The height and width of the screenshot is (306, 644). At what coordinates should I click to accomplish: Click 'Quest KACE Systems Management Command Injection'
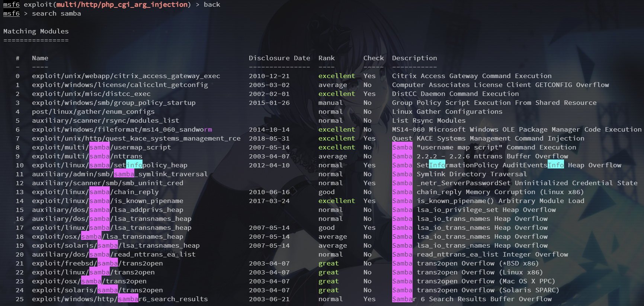click(x=488, y=138)
